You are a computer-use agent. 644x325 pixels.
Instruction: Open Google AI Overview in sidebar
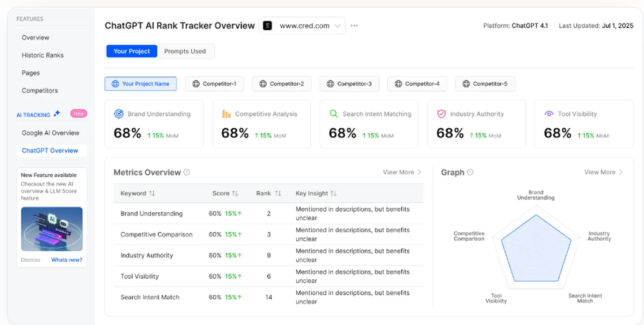50,133
